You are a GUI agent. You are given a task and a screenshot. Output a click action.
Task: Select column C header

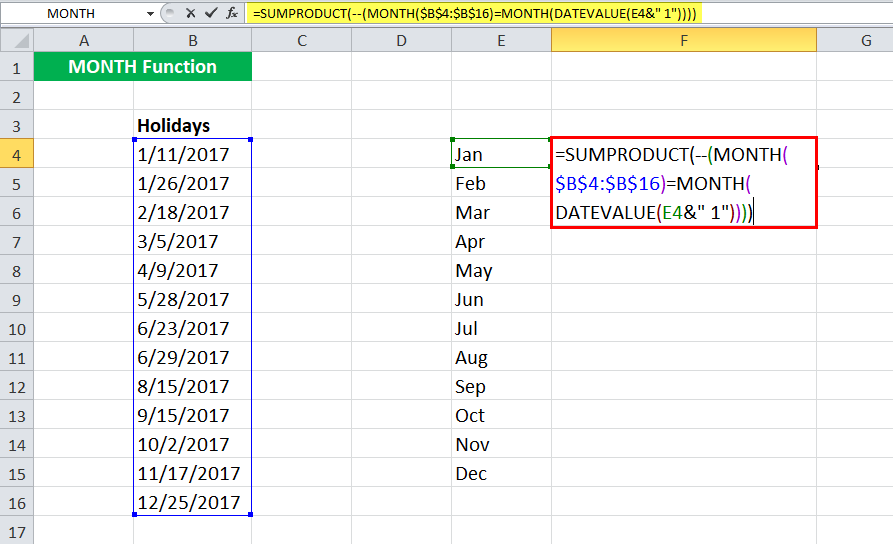click(301, 40)
